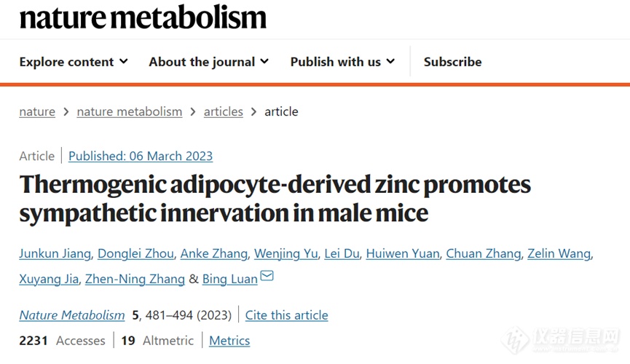Expand the About the journal menu
Screen dimensions: 630x364
click(x=208, y=62)
